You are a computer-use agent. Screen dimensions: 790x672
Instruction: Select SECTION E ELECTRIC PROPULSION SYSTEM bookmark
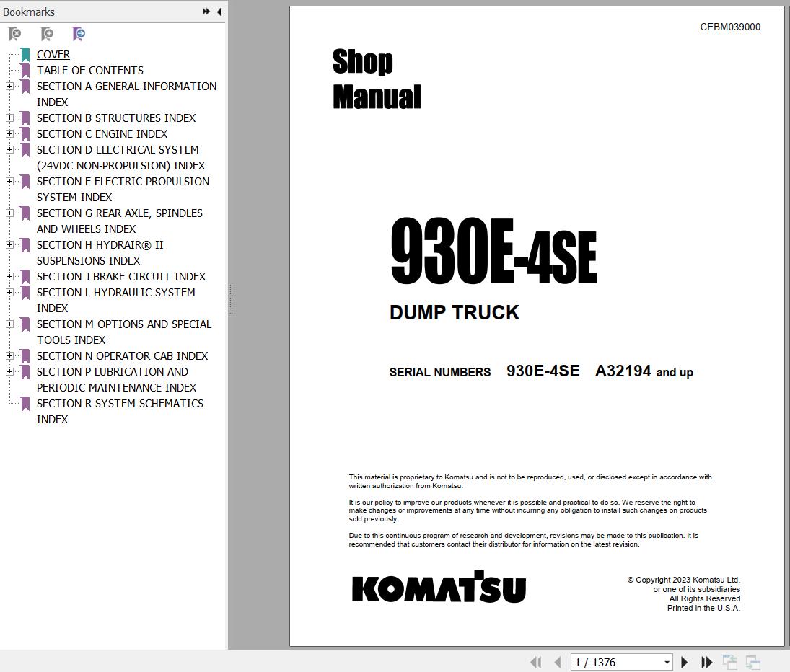(x=123, y=189)
